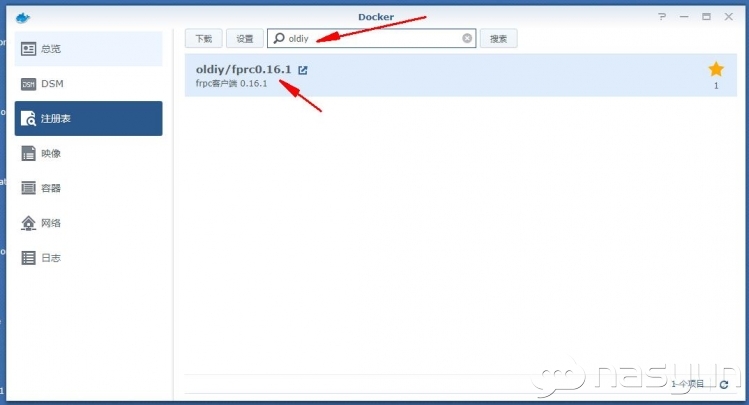749x405 pixels.
Task: Click the search magnifier icon
Action: pyautogui.click(x=279, y=38)
